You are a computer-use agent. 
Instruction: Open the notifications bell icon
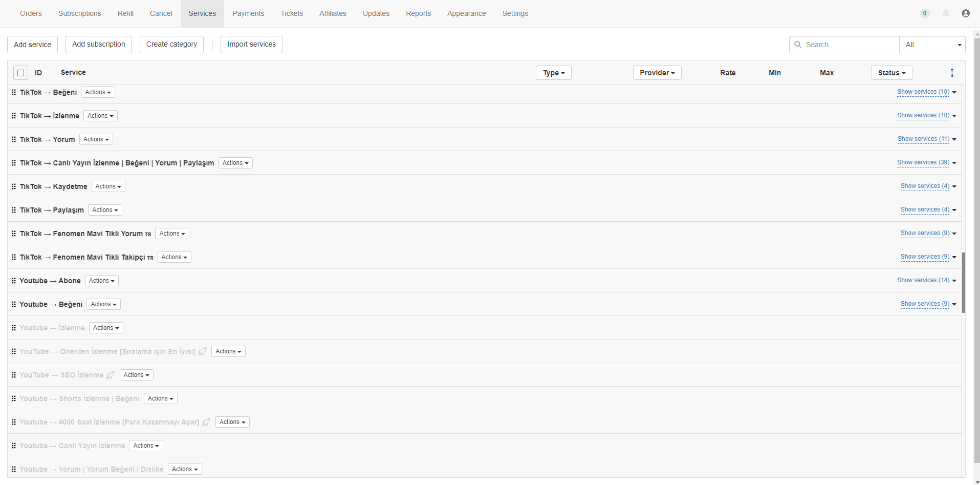946,13
